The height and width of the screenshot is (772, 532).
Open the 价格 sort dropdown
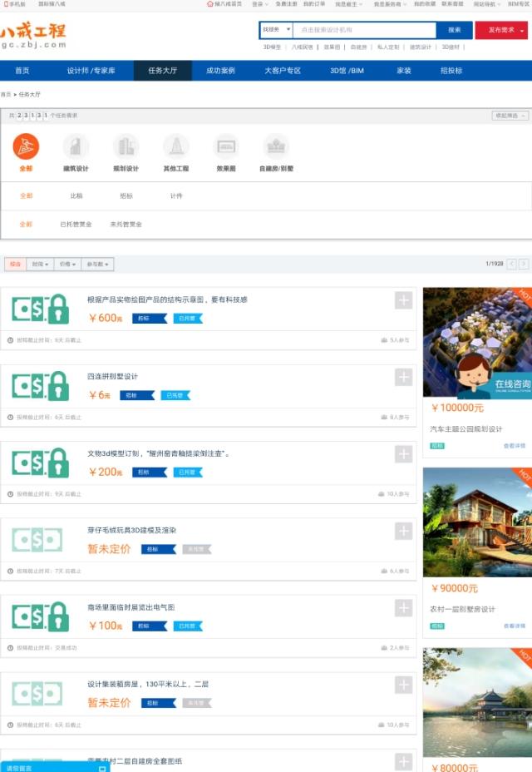tap(68, 265)
